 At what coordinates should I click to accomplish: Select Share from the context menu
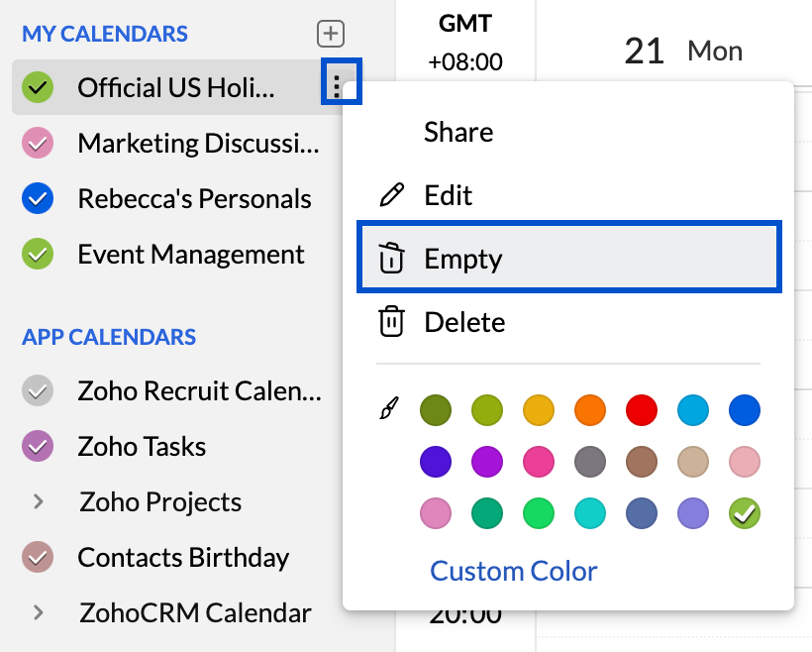(458, 132)
